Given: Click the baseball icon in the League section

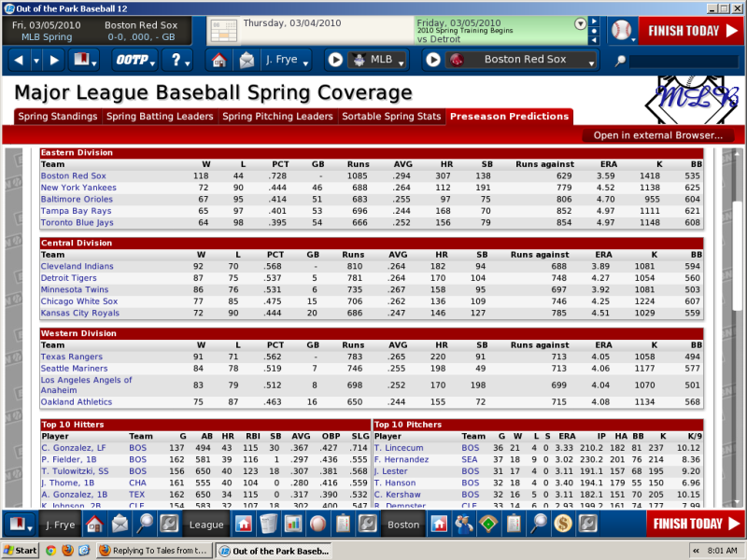Looking at the screenshot, I should pos(318,525).
